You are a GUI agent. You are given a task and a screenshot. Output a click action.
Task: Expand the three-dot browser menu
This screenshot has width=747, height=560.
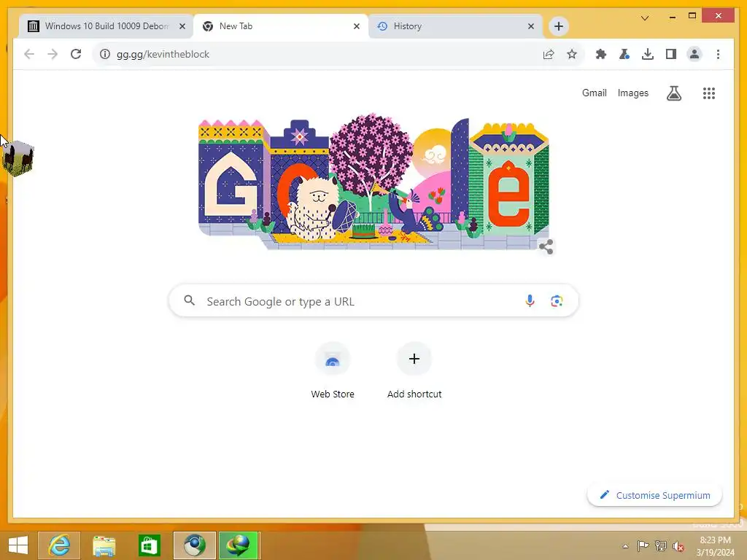click(x=718, y=54)
